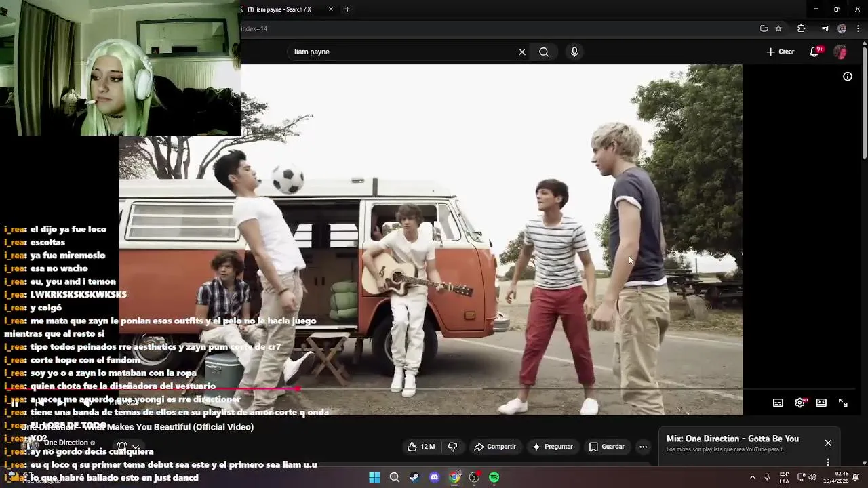Close the liam payne search browser tab
This screenshot has height=488, width=868.
(x=331, y=9)
